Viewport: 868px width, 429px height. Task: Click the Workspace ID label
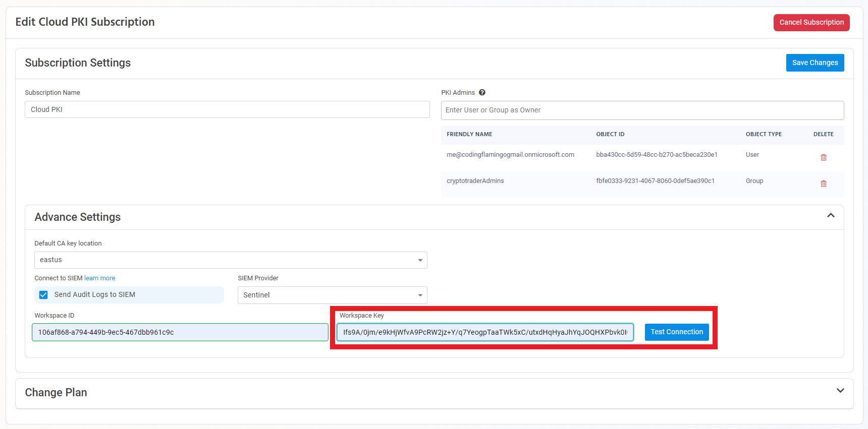55,316
